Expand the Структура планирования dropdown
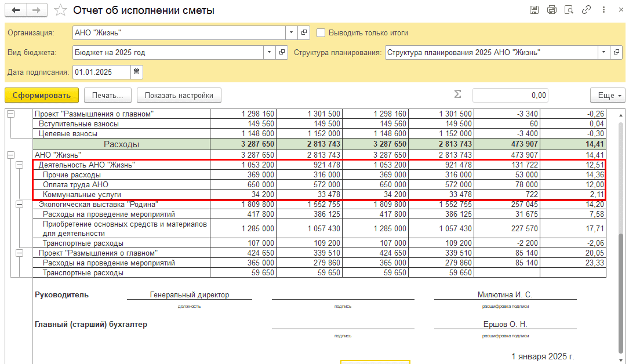Screen dimensions: 629x364 pos(604,52)
